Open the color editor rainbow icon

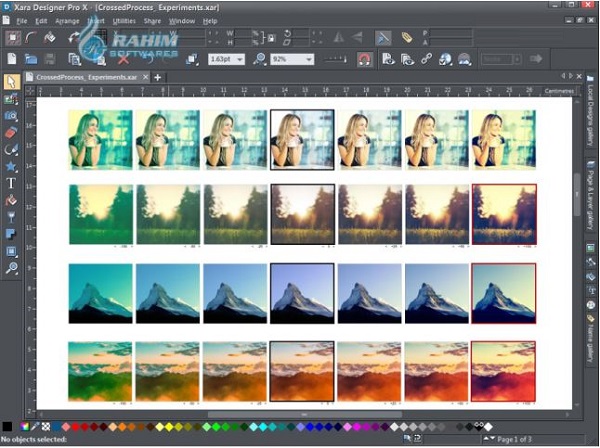coord(24,427)
